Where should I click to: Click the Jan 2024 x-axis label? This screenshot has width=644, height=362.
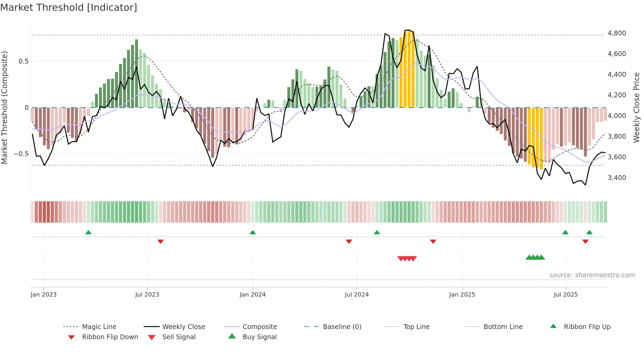click(253, 295)
